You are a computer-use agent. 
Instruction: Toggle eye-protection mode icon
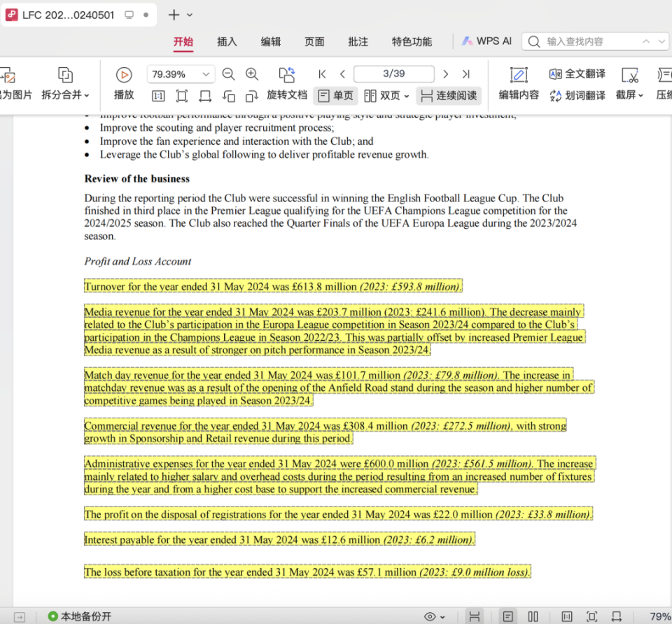point(430,617)
